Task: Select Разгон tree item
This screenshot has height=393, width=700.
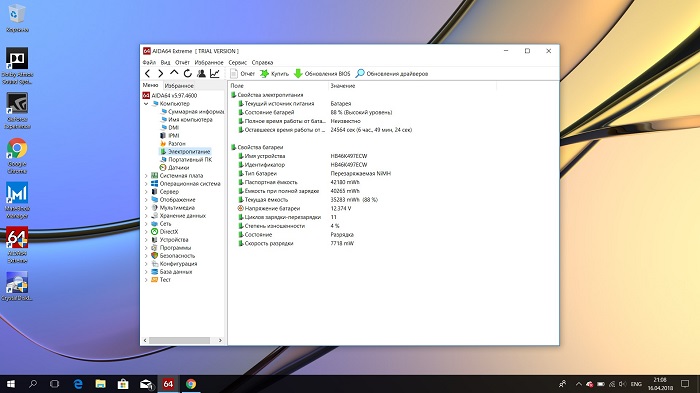Action: [172, 144]
